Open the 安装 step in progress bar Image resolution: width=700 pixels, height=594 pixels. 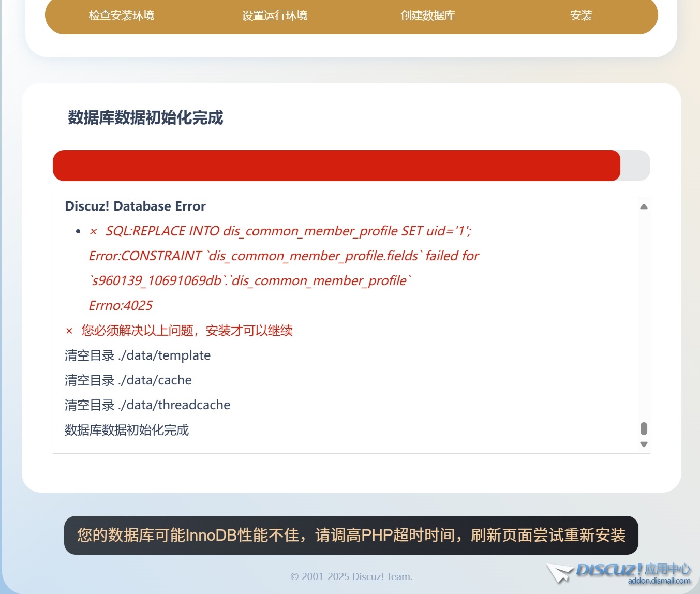[581, 16]
